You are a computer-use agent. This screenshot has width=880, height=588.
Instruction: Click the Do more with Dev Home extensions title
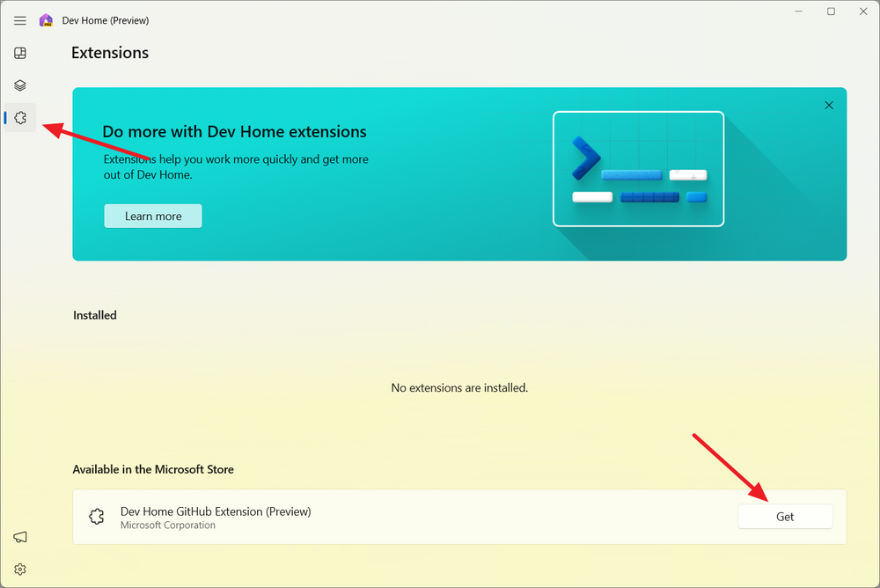[x=234, y=131]
